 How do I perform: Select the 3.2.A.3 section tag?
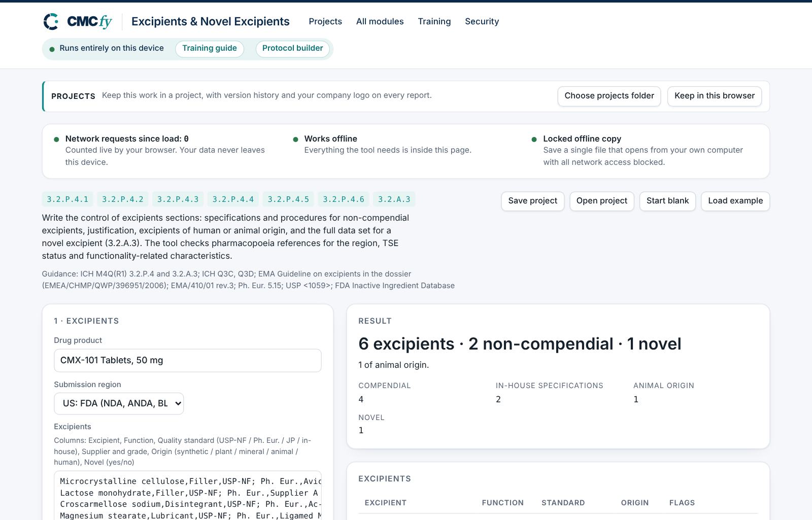[394, 199]
